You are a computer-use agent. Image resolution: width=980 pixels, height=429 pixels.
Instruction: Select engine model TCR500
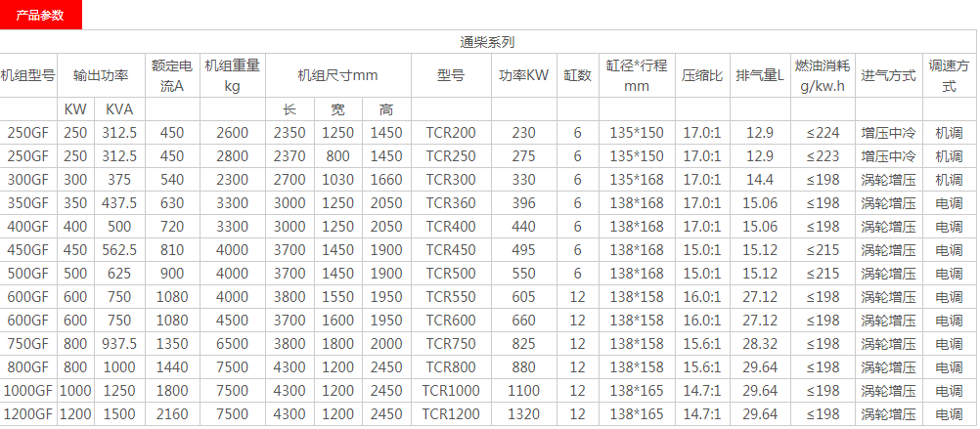(x=451, y=274)
